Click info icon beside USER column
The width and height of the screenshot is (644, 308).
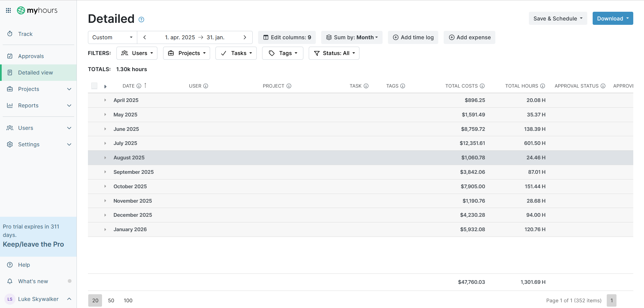click(206, 86)
